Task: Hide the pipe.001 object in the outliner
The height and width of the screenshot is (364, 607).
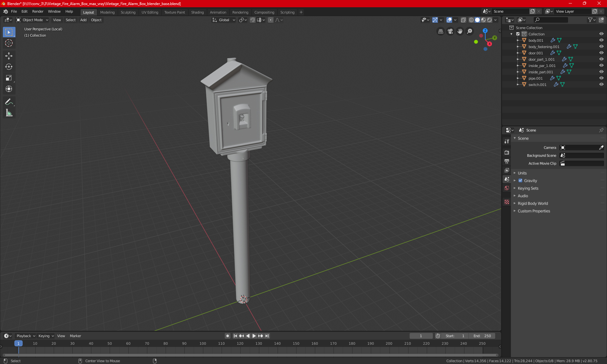Action: click(x=601, y=78)
